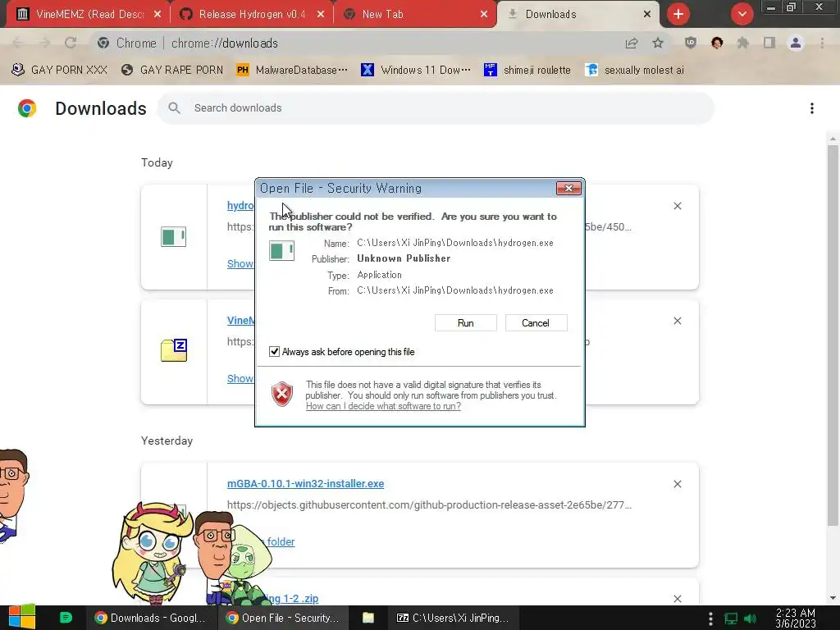Click Run in the Security Warning dialog
This screenshot has width=840, height=630.
click(466, 323)
